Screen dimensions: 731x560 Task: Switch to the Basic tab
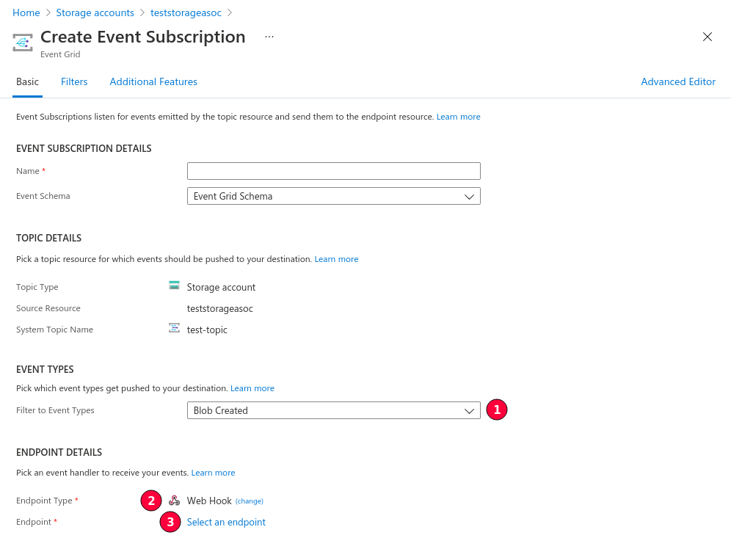pyautogui.click(x=27, y=81)
